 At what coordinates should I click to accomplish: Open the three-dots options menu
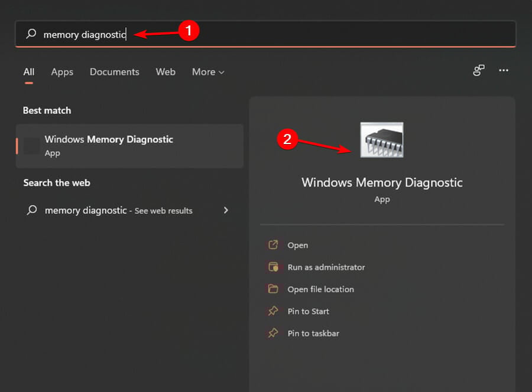pyautogui.click(x=504, y=70)
